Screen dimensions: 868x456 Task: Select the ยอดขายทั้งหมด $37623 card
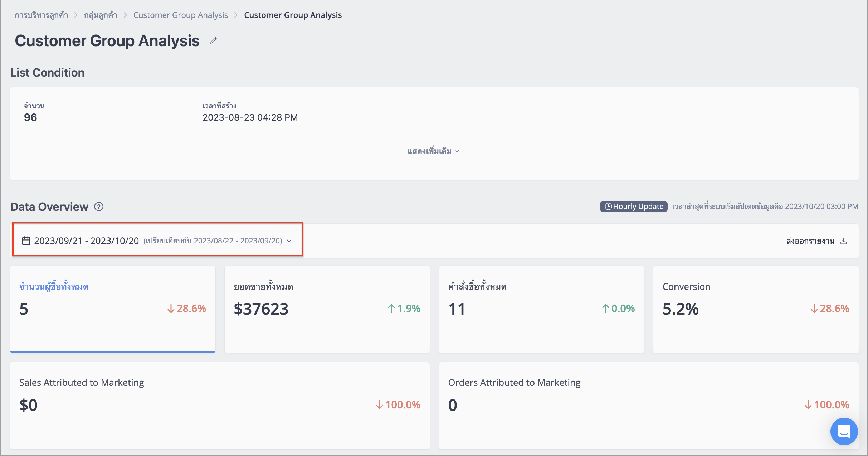[x=327, y=309]
